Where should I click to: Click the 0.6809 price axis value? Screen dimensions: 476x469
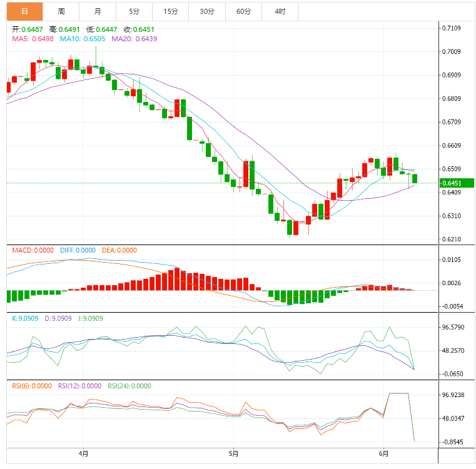(451, 98)
